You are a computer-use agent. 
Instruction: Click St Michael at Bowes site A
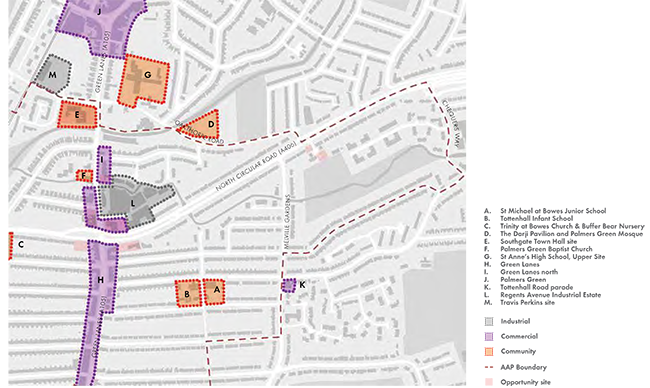point(214,292)
